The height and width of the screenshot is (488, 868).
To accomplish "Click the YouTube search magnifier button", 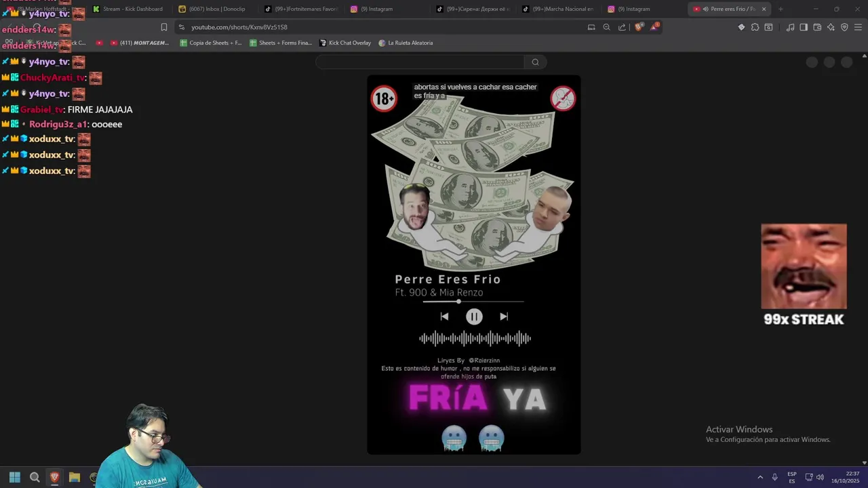I will [535, 62].
